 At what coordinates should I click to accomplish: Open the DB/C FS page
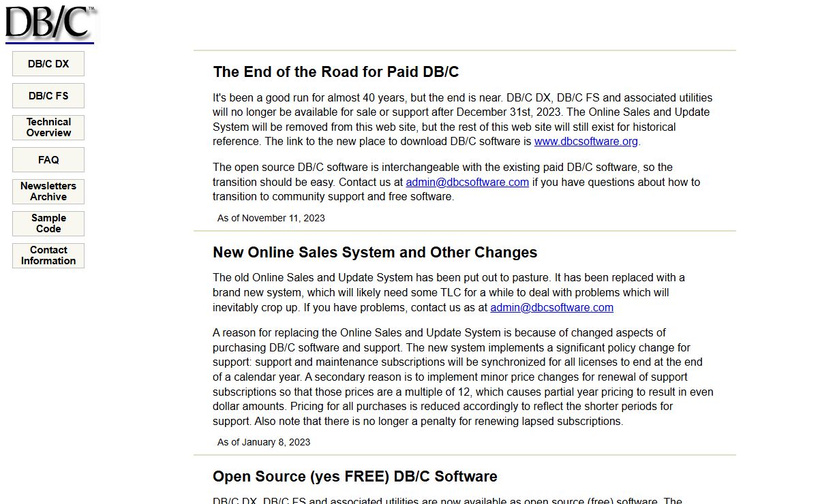(48, 96)
